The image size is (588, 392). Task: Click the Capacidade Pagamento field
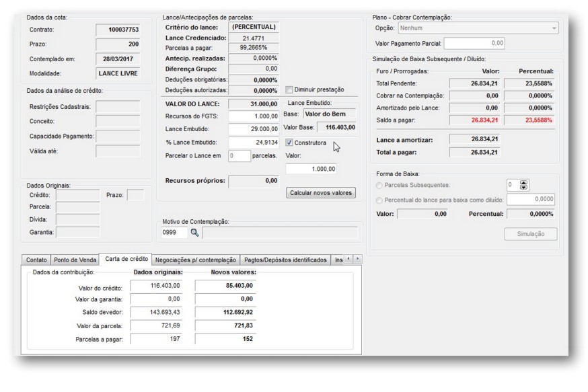[118, 136]
